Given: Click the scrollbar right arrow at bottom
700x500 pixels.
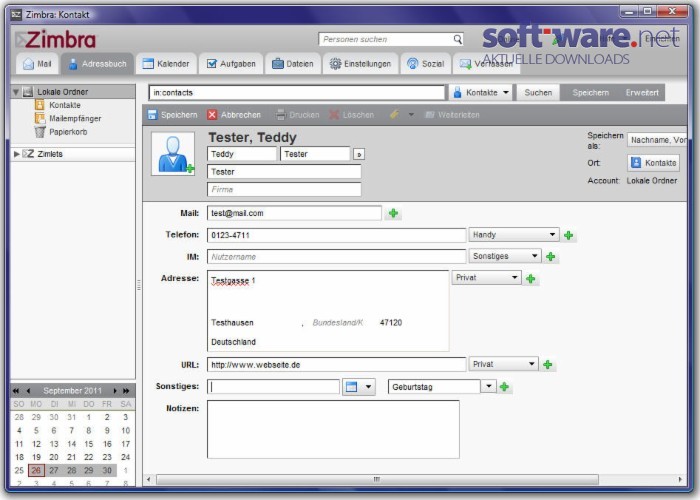Looking at the screenshot, I should pyautogui.click(x=680, y=479).
